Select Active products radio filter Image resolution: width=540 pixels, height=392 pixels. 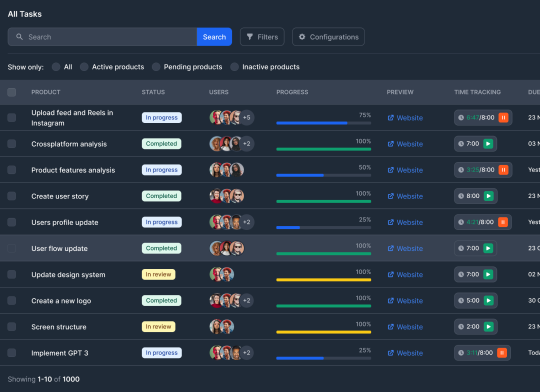(84, 67)
